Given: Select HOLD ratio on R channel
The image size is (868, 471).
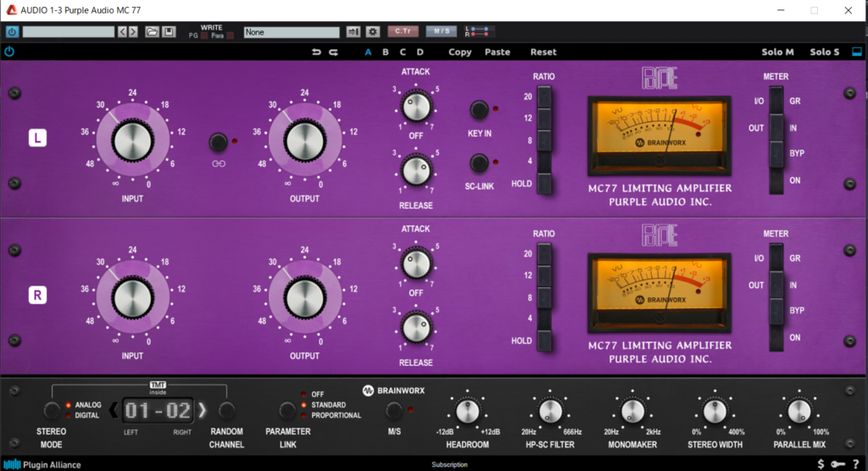Looking at the screenshot, I should [x=544, y=341].
